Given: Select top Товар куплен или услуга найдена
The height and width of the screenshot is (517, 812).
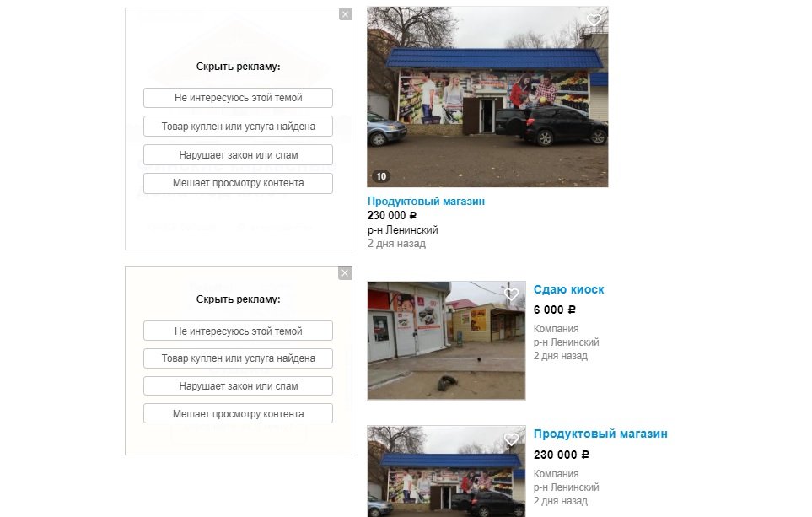Looking at the screenshot, I should pos(239,127).
